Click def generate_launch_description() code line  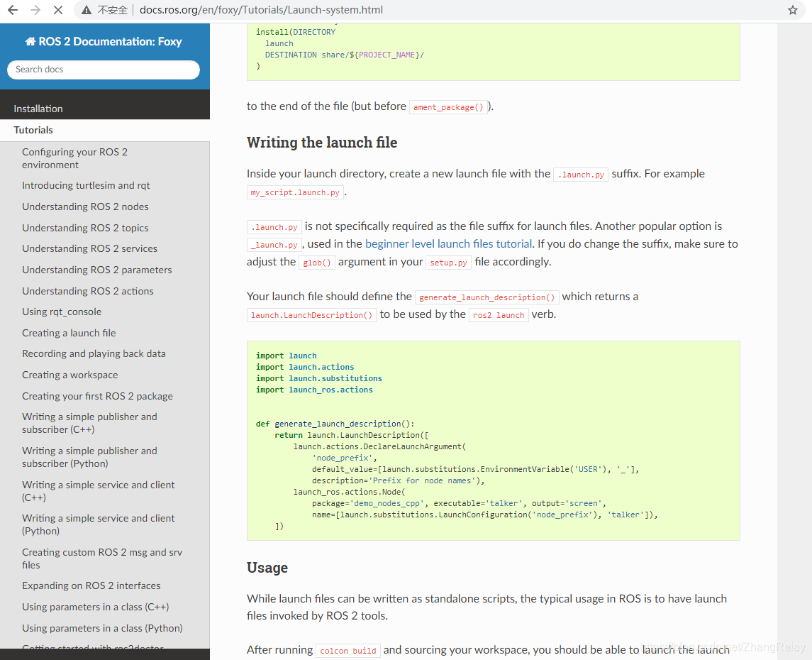335,424
